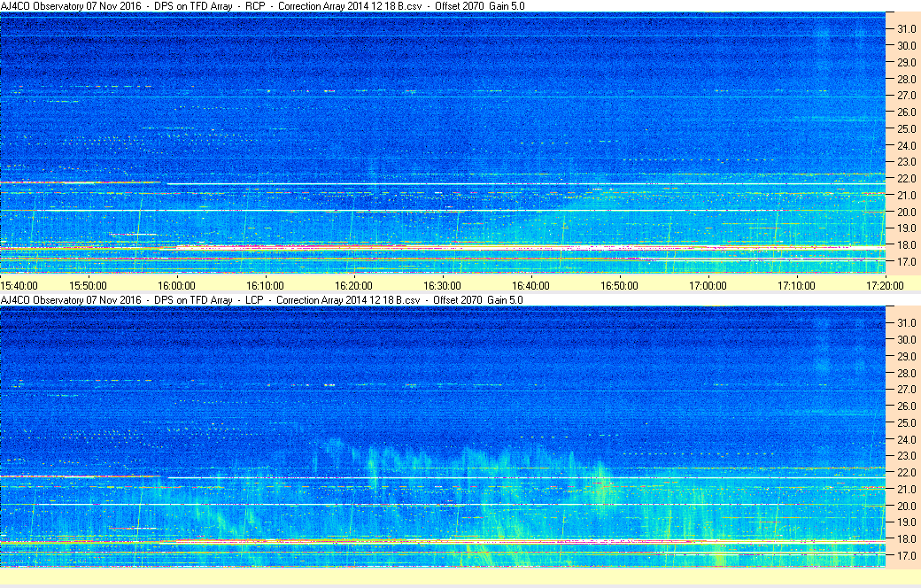Viewport: 921px width, 588px height.
Task: Click the 26.0 frequency label on LCP panel
Action: click(x=906, y=406)
